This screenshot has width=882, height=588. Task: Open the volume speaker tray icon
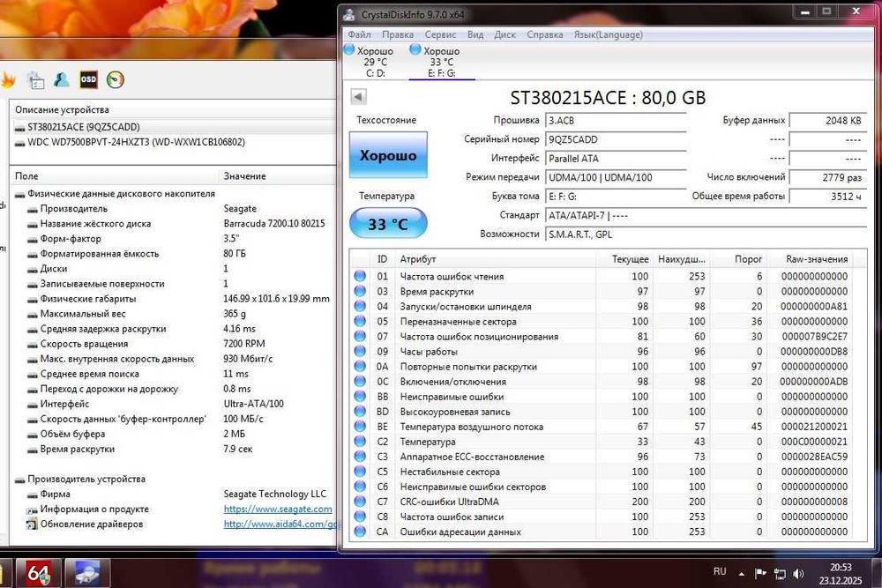pos(798,573)
